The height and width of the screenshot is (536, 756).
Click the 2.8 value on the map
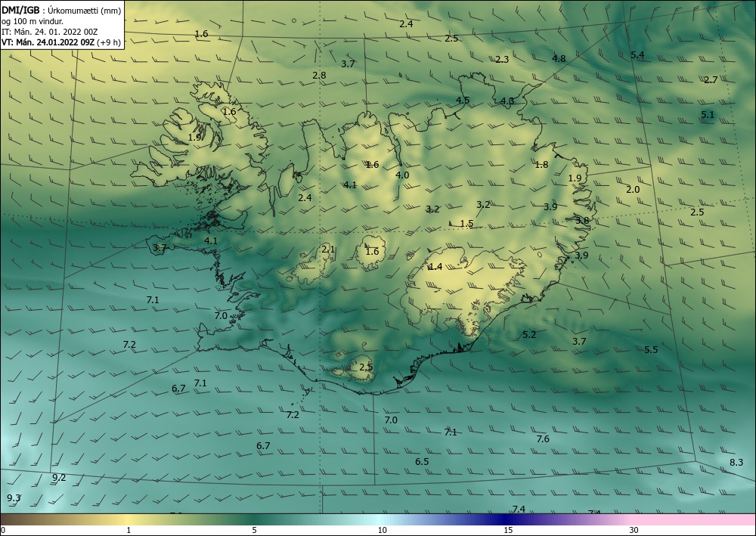pyautogui.click(x=319, y=75)
